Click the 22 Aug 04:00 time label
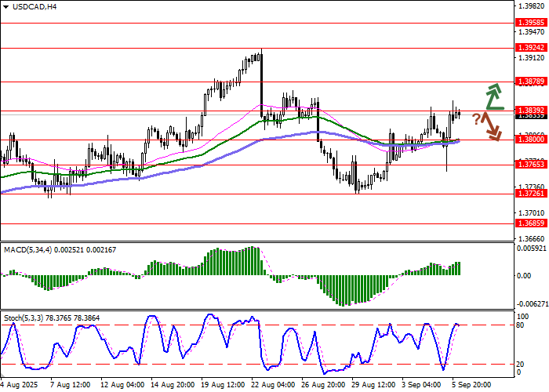This screenshot has width=549, height=392. tap(273, 385)
